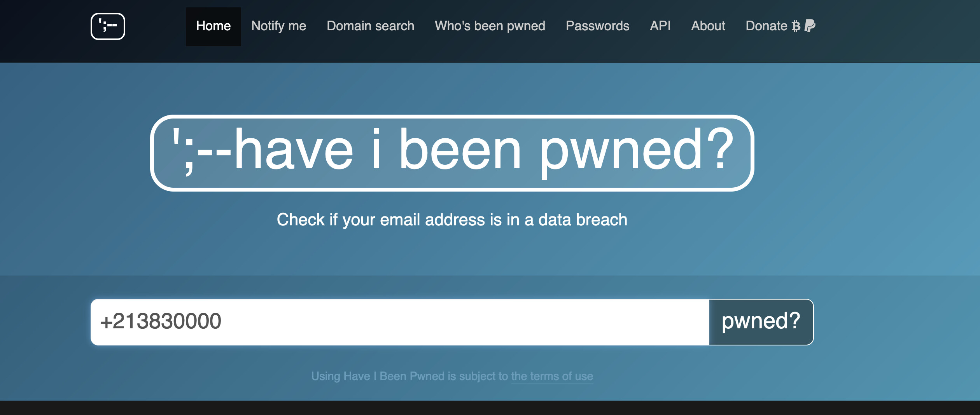
Task: Open the Notify me page
Action: (x=278, y=26)
